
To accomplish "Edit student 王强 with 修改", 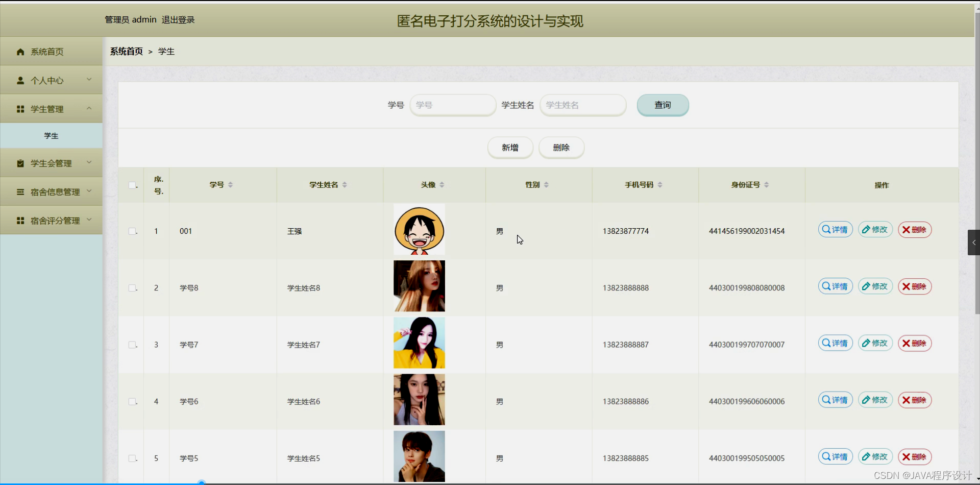I will pos(875,230).
